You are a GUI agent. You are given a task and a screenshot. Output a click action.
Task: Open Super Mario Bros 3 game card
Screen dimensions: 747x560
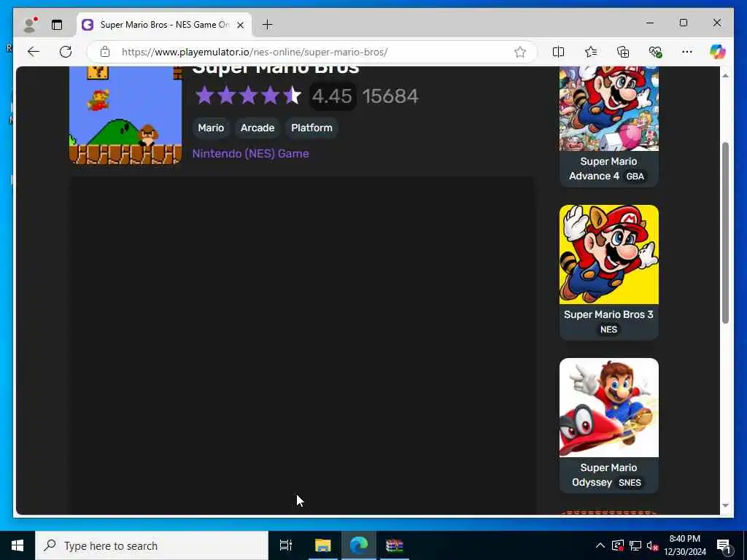pyautogui.click(x=609, y=273)
